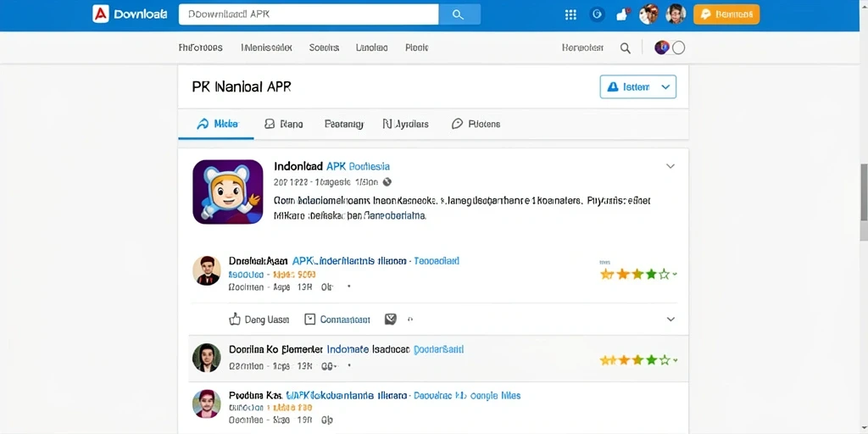Click the orange button in header
The image size is (868, 434).
(x=726, y=15)
